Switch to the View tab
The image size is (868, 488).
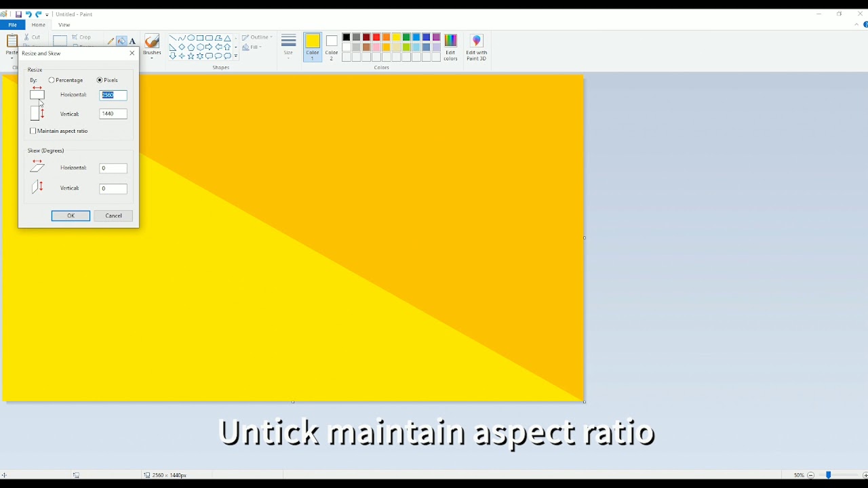click(x=64, y=25)
